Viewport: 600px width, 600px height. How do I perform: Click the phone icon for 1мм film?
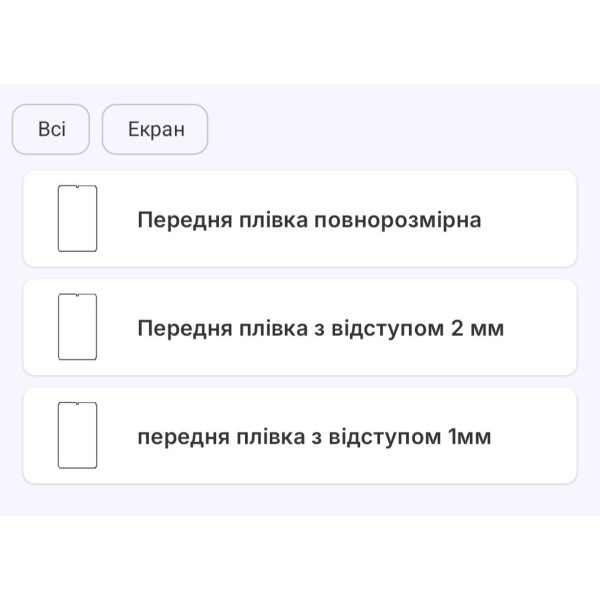tap(77, 435)
